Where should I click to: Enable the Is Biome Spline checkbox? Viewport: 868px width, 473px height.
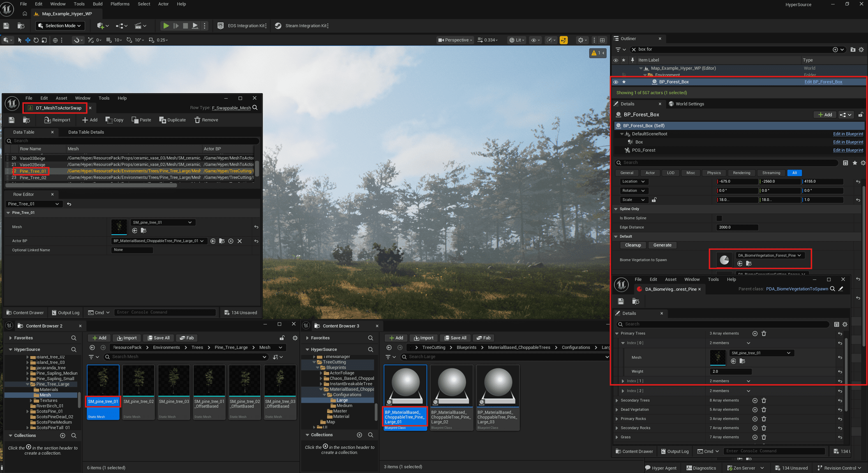click(x=719, y=218)
